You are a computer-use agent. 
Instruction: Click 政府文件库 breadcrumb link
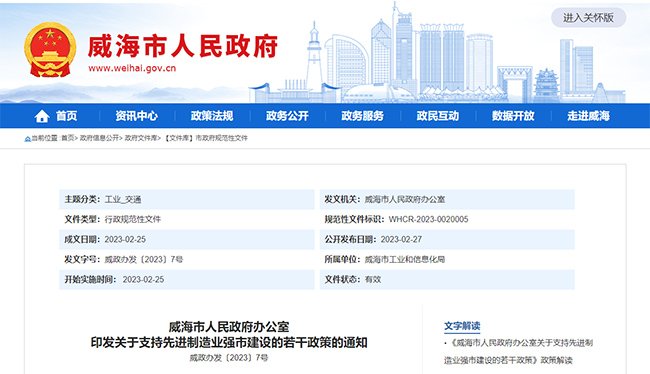[x=141, y=138]
